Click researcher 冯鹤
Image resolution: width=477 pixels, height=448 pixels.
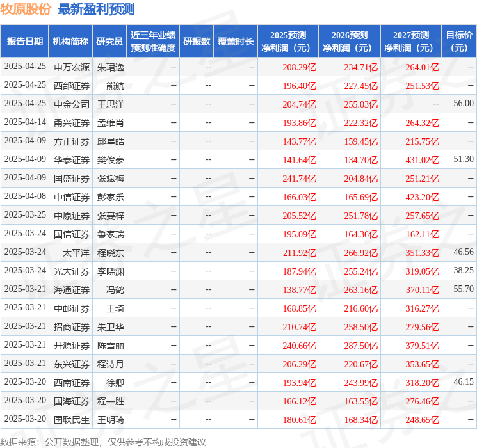pos(115,290)
